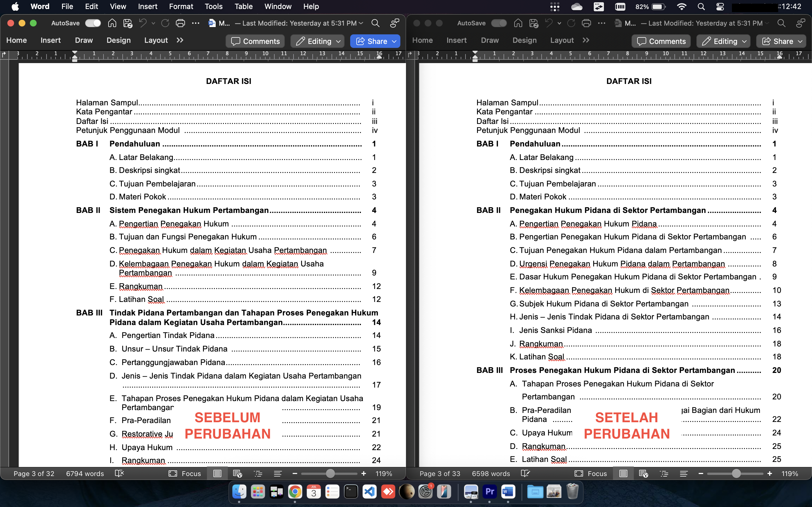The width and height of the screenshot is (812, 507).
Task: Open search magnifier in left Word window
Action: pos(375,23)
